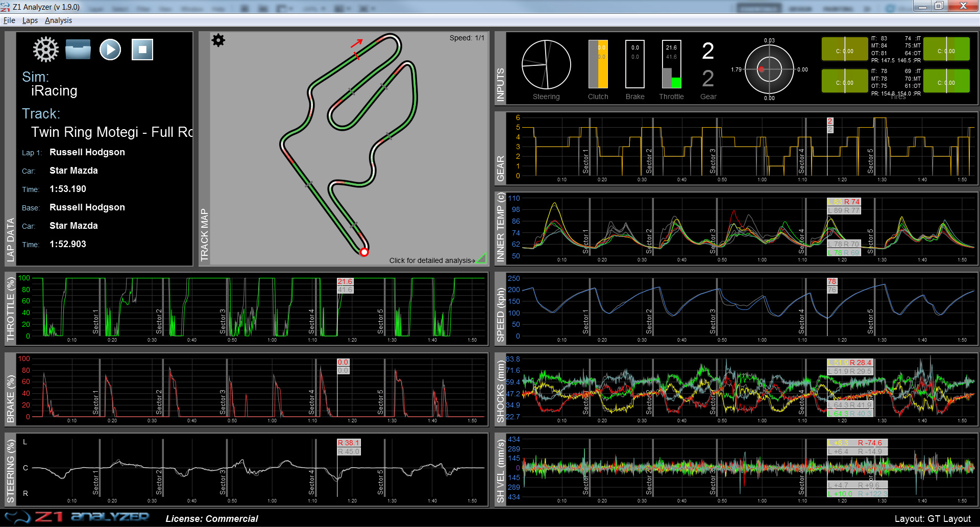Click the STEERING (%) graph label
Viewport: 980px width, 527px height.
[10, 471]
